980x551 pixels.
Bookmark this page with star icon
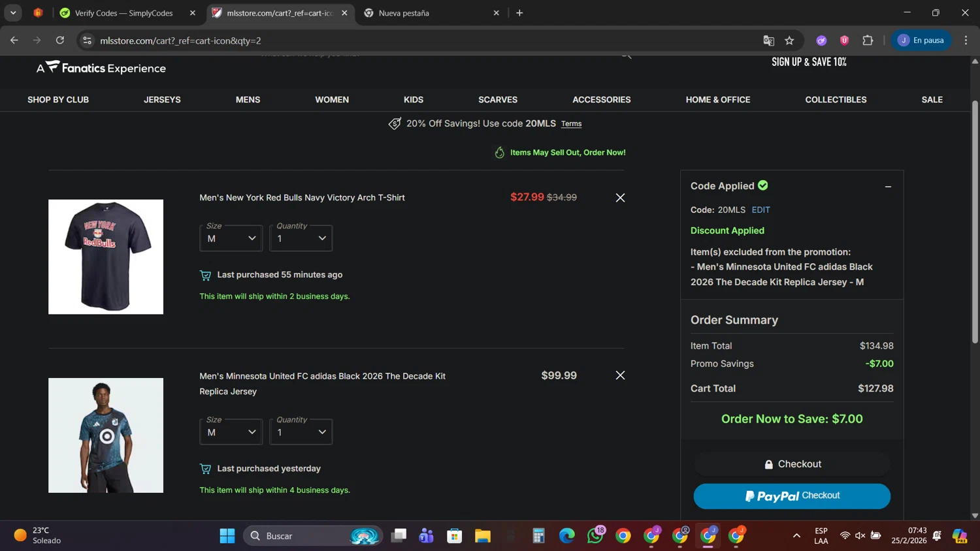[789, 40]
